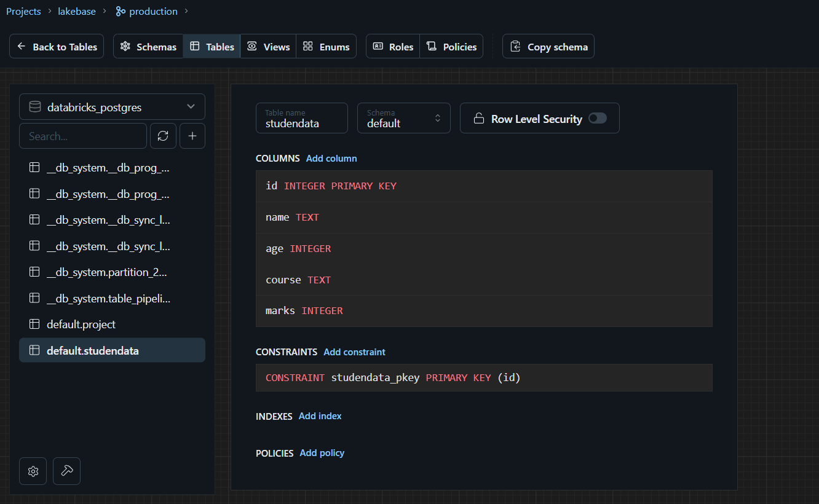Open the Schema default dropdown

tap(404, 118)
